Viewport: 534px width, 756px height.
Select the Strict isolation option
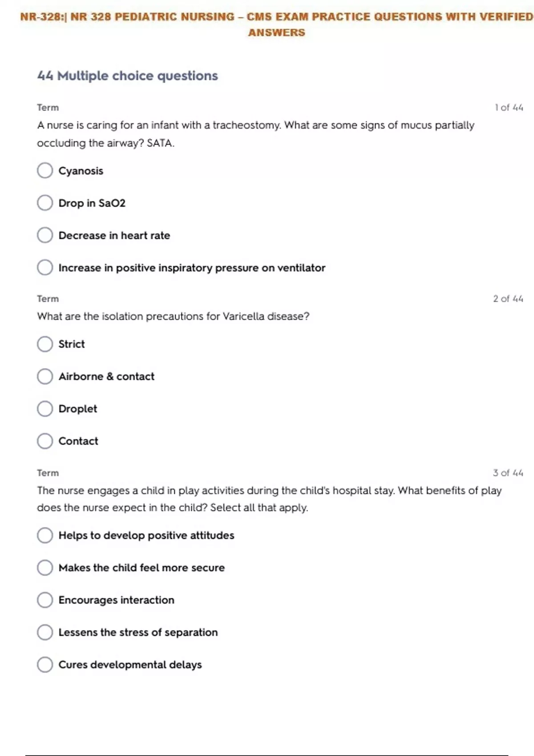click(x=45, y=344)
